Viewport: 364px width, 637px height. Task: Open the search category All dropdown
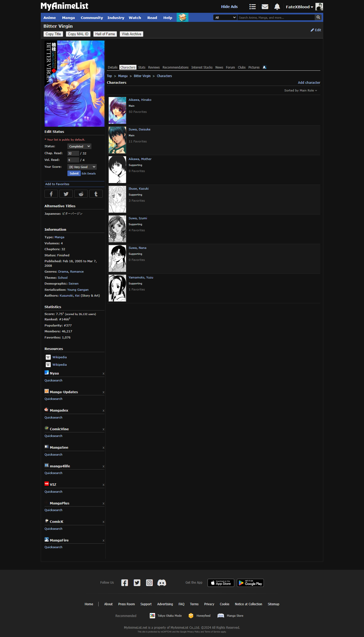[x=225, y=18]
